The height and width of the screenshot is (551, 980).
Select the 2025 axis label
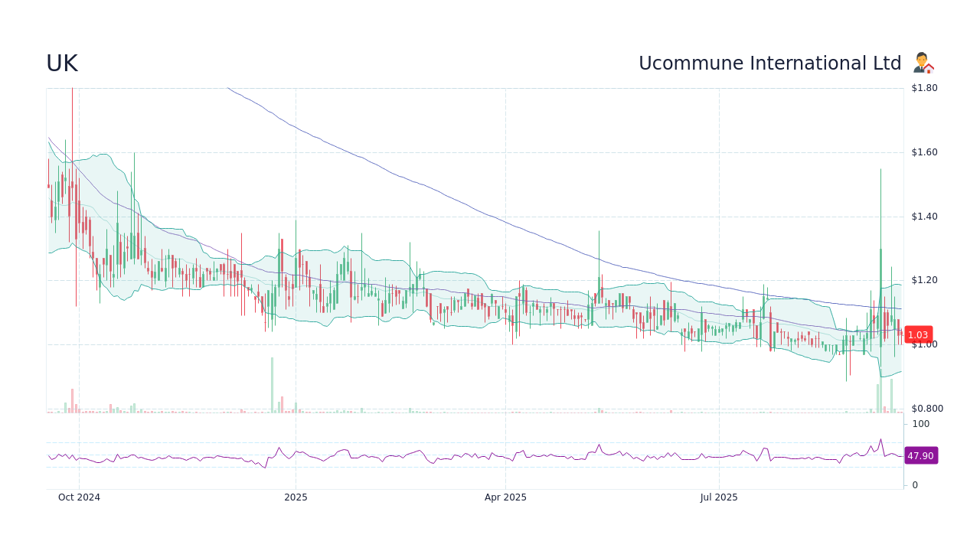(x=296, y=497)
